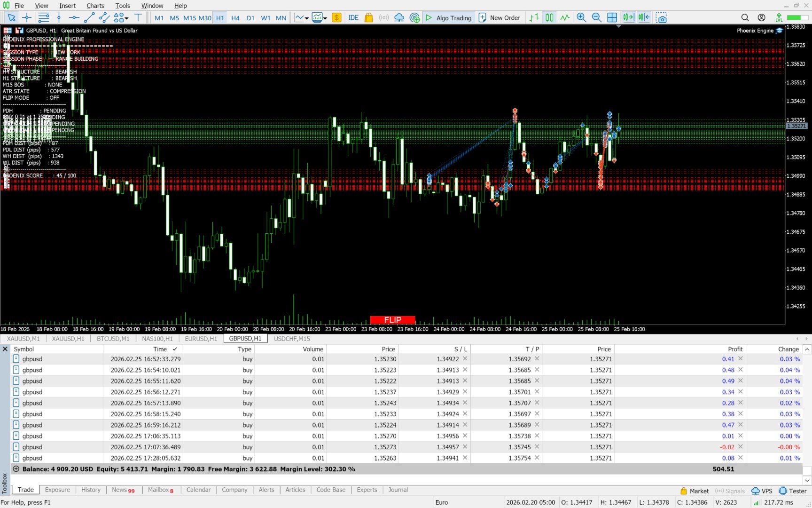Click the New Order button
Viewport: 812px width, 508px height.
[500, 18]
